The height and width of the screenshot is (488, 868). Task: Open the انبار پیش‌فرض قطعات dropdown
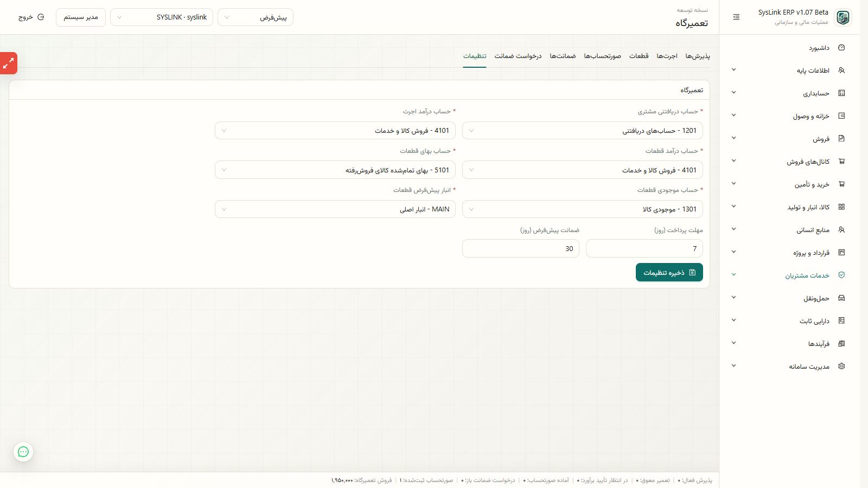pyautogui.click(x=335, y=209)
